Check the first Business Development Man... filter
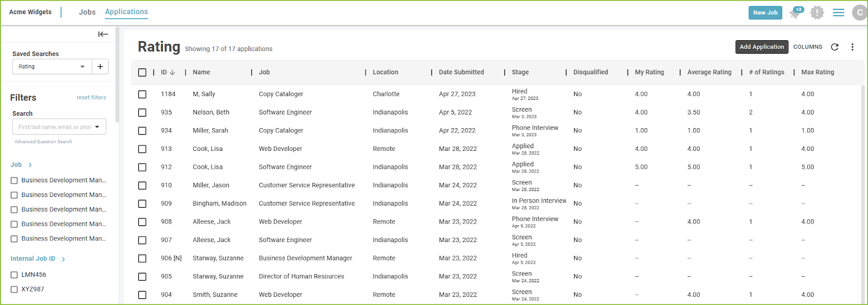 tap(14, 181)
